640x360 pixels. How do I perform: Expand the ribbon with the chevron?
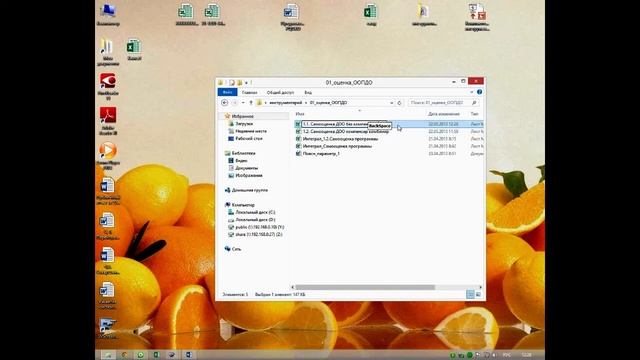pos(472,92)
